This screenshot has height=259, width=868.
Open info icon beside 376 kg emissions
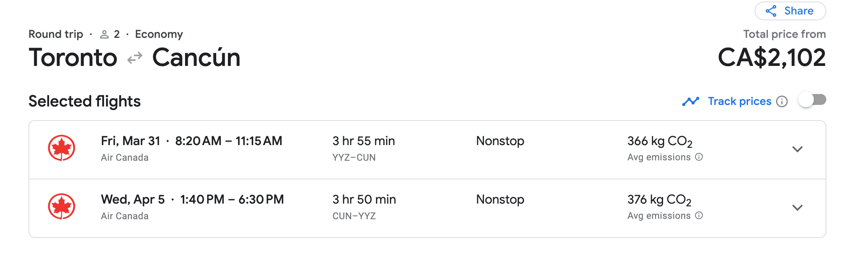point(699,215)
